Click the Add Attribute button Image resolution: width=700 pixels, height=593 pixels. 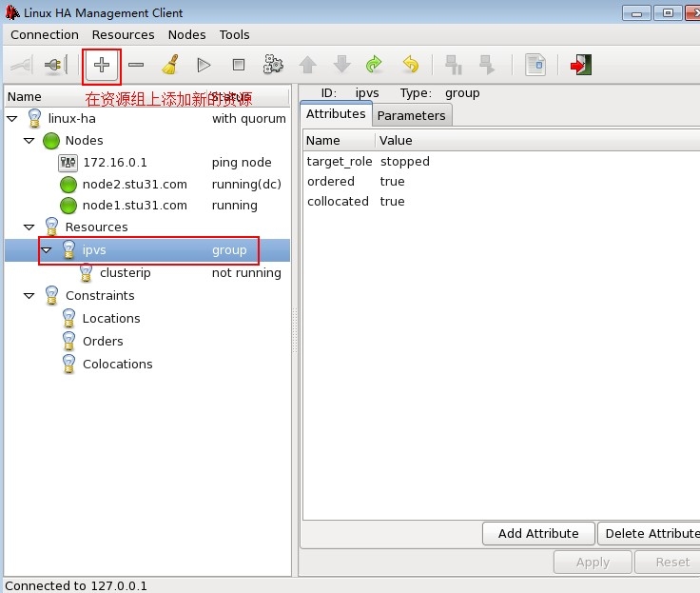pyautogui.click(x=538, y=534)
